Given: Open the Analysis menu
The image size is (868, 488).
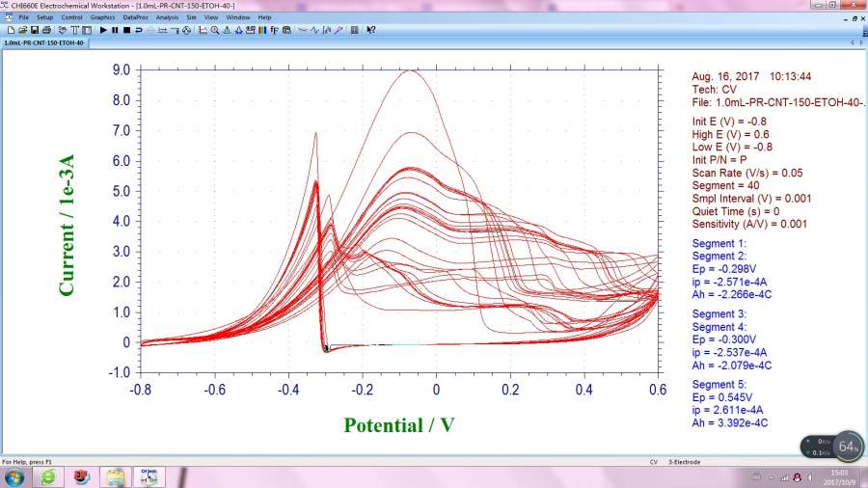Looking at the screenshot, I should 167,17.
